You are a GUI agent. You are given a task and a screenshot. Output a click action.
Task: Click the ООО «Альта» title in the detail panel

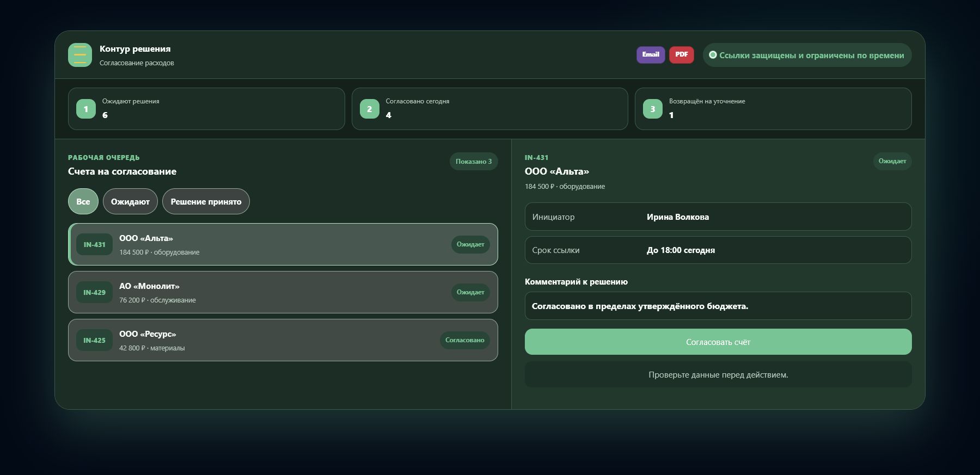click(x=557, y=171)
